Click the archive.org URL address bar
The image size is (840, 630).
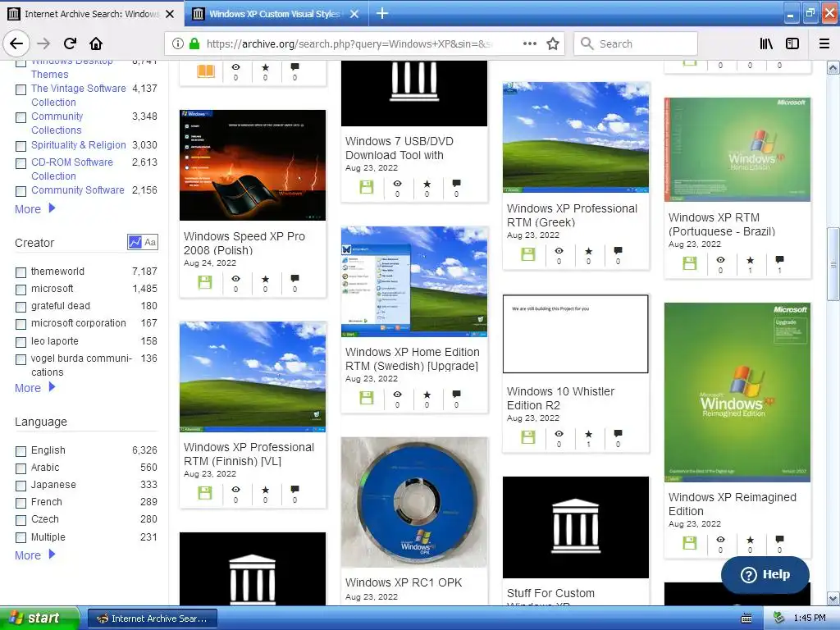[348, 44]
